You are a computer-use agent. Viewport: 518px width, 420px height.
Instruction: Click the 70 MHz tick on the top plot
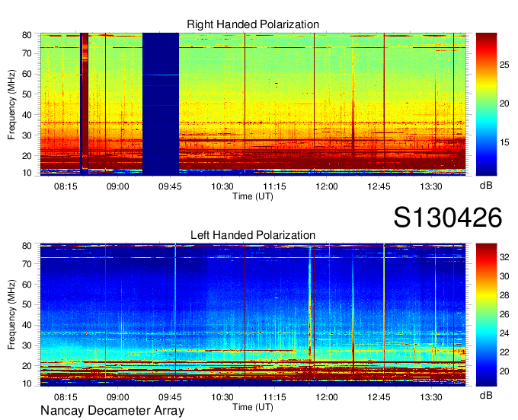point(27,53)
